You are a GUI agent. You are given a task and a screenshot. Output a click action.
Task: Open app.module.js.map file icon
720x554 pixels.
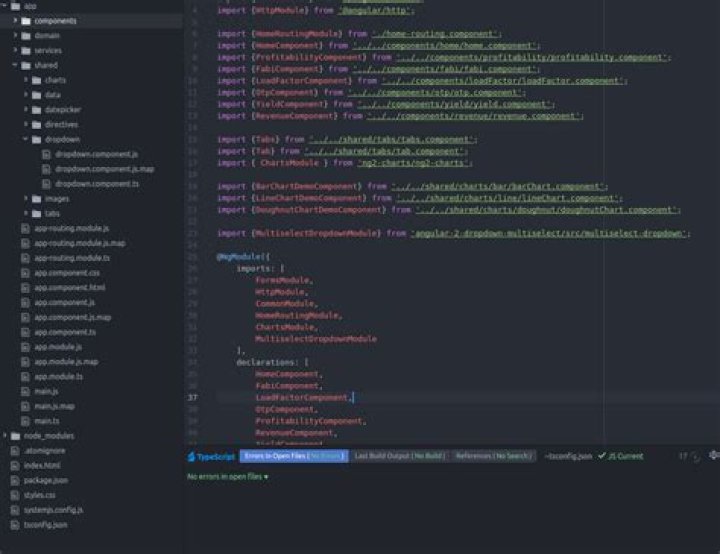point(26,362)
